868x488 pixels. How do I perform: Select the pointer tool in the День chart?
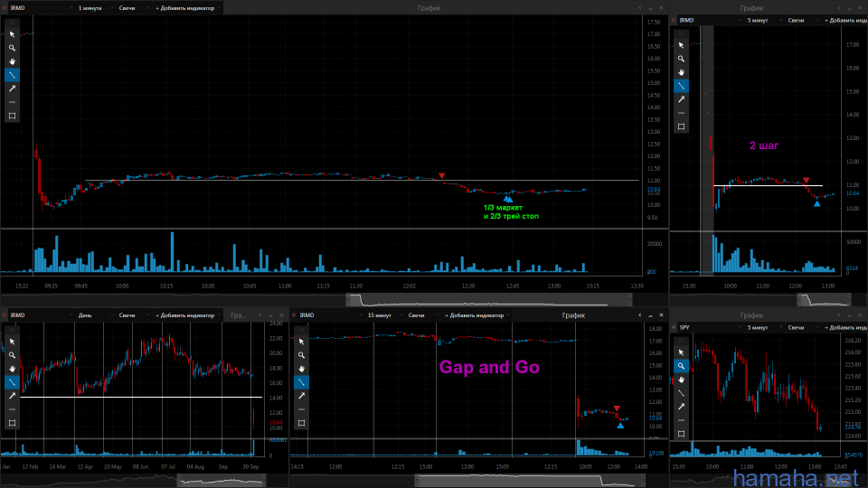coord(12,342)
